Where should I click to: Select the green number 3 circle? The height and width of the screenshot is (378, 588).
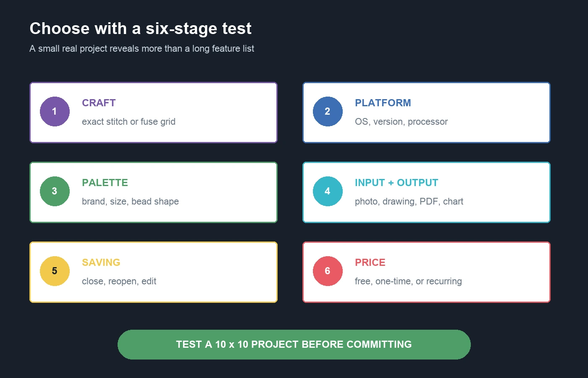(x=55, y=191)
